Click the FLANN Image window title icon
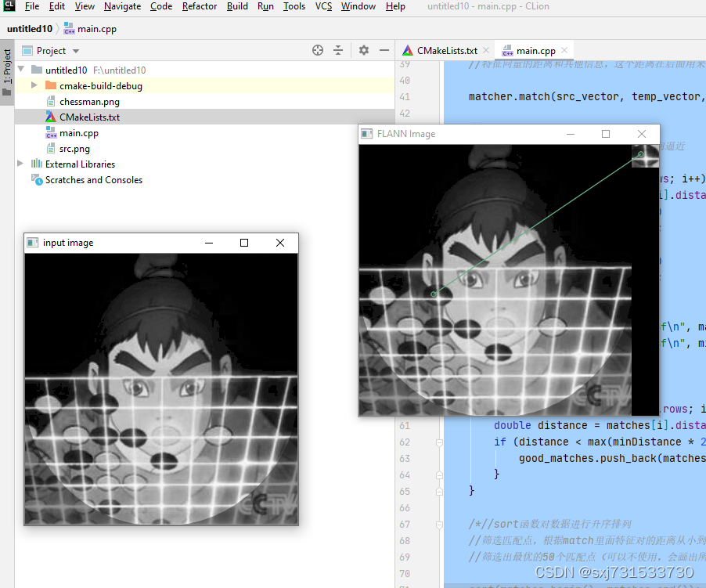This screenshot has height=588, width=706. [x=367, y=134]
